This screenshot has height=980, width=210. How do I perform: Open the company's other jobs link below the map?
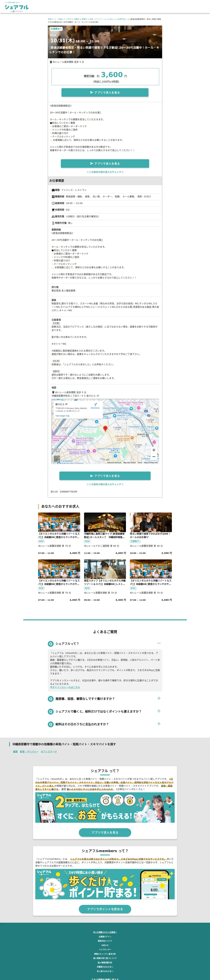(105, 484)
